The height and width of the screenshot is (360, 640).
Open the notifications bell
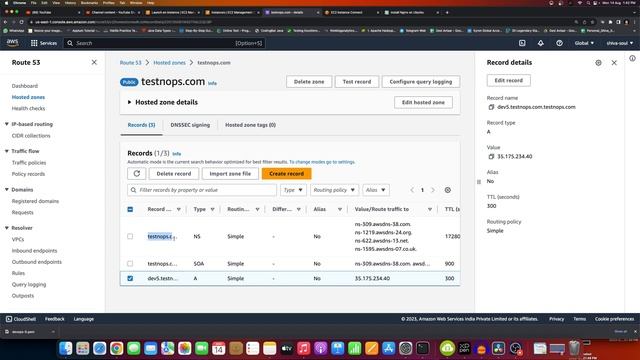tap(540, 43)
